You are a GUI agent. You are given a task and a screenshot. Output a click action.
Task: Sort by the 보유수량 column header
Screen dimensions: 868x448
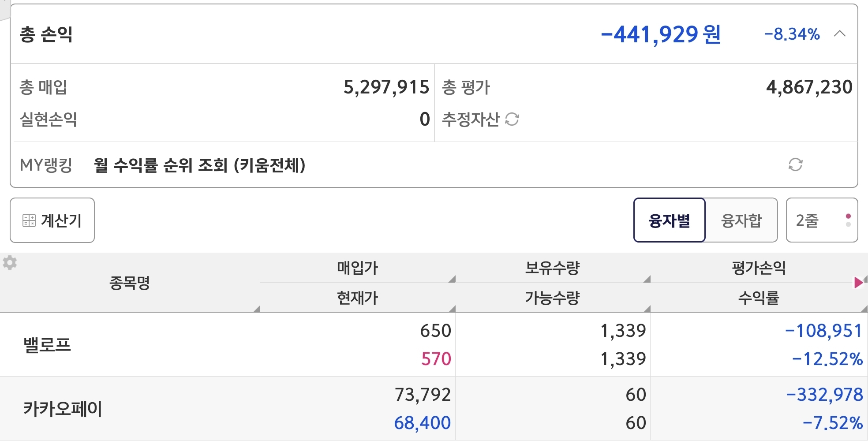point(552,268)
